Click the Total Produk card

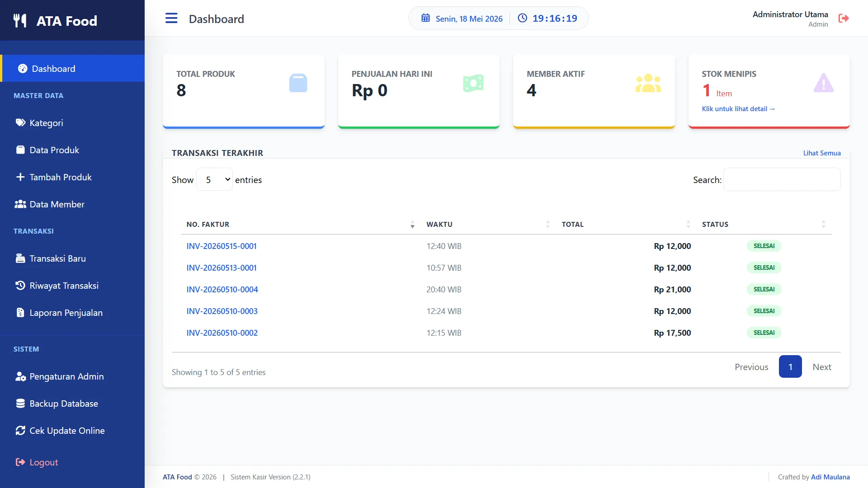pos(244,92)
